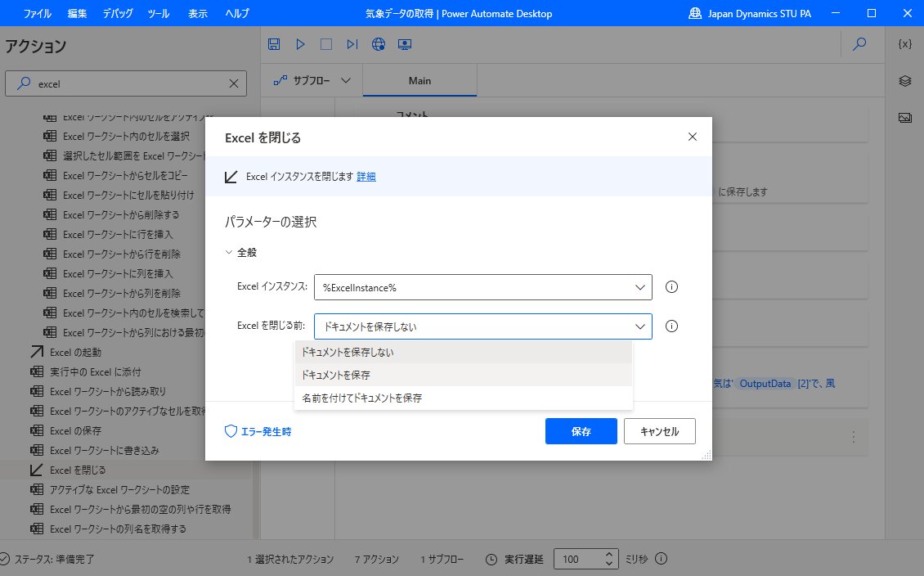Open the Web recorder globe icon
Image resolution: width=924 pixels, height=576 pixels.
(379, 44)
